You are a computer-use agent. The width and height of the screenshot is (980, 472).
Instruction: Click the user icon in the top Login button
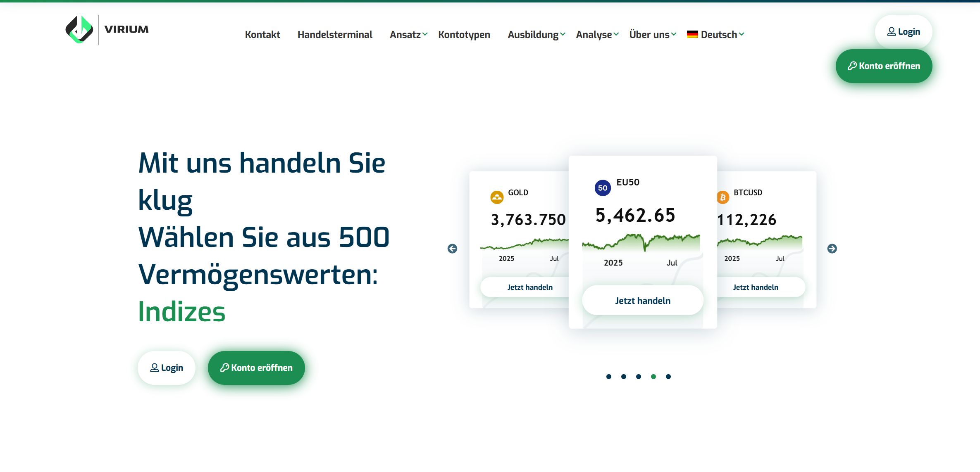click(x=892, y=32)
